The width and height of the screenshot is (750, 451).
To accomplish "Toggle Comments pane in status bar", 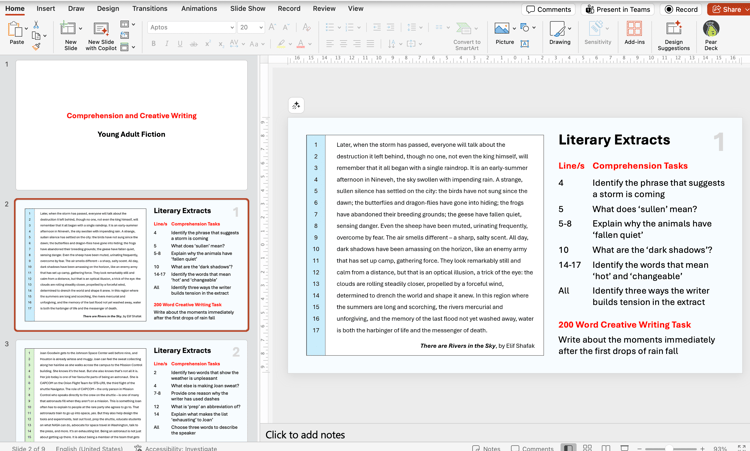I will coord(531,447).
